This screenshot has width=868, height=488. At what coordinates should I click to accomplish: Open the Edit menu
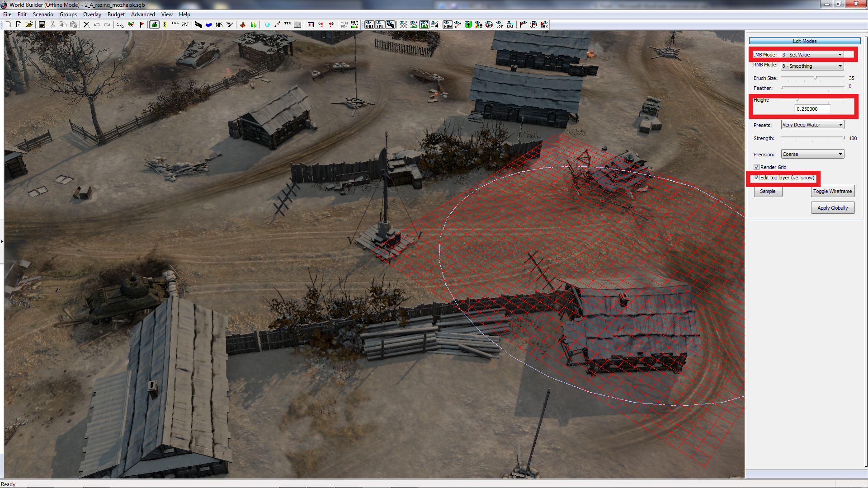click(x=22, y=14)
